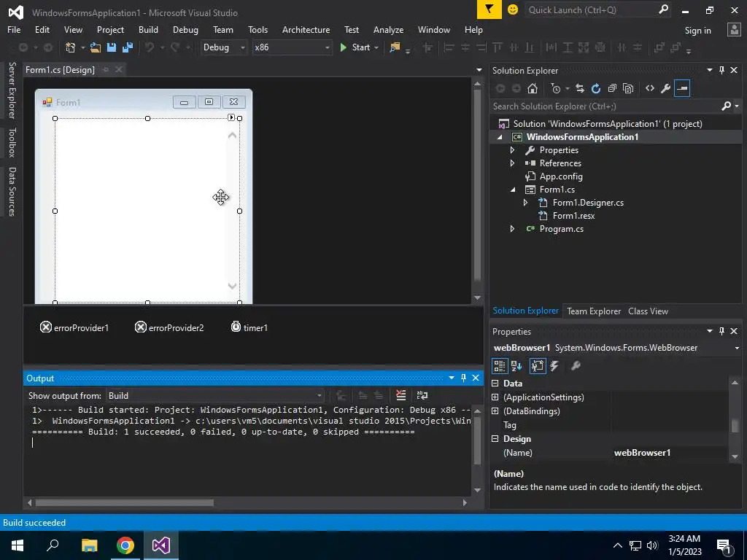Select App.config in Solution Explorer
Viewport: 747px width, 560px height.
pyautogui.click(x=561, y=176)
